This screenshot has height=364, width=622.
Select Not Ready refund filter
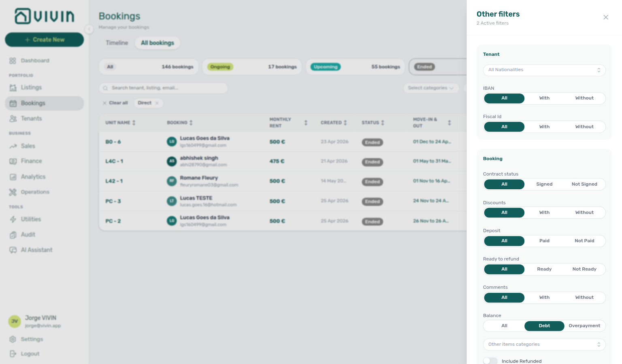[x=584, y=269]
